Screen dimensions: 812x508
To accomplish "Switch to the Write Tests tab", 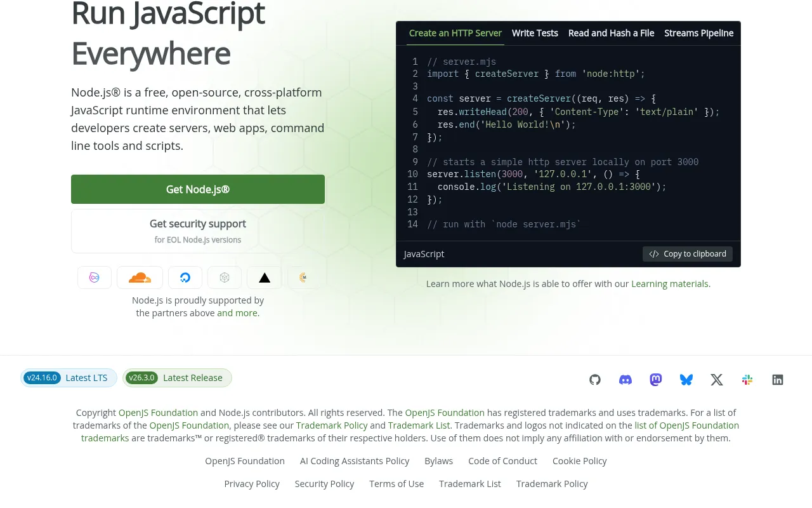I will 535,33.
